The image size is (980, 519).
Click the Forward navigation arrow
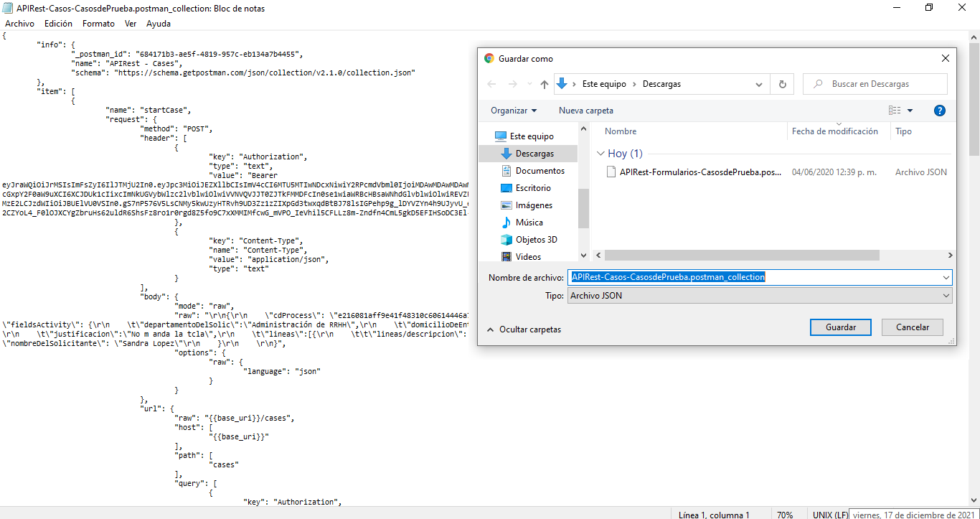coord(513,84)
